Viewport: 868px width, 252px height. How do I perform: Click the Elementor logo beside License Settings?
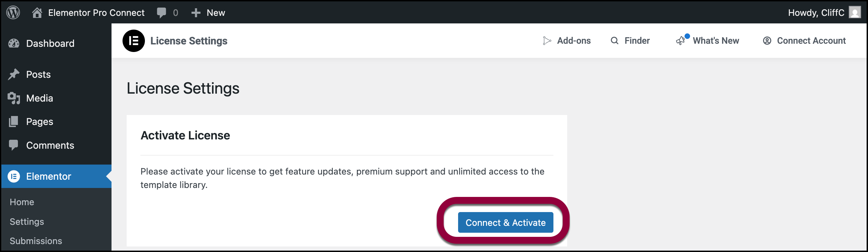point(134,41)
